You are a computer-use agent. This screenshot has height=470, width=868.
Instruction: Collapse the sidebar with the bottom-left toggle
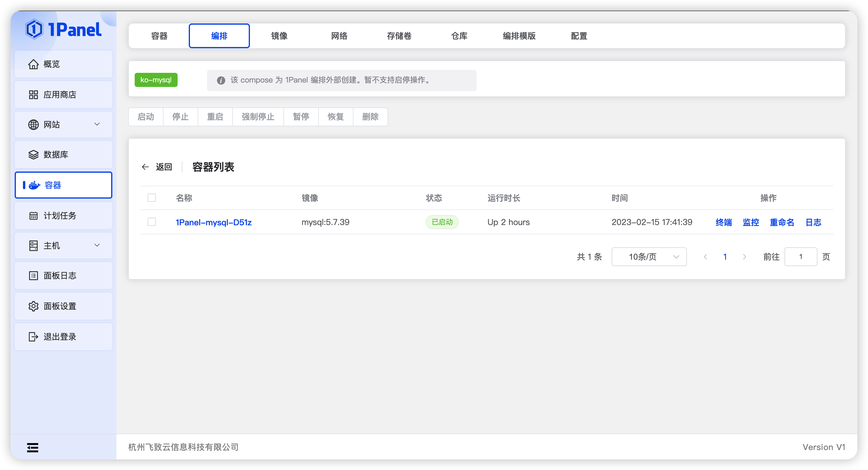[33, 447]
